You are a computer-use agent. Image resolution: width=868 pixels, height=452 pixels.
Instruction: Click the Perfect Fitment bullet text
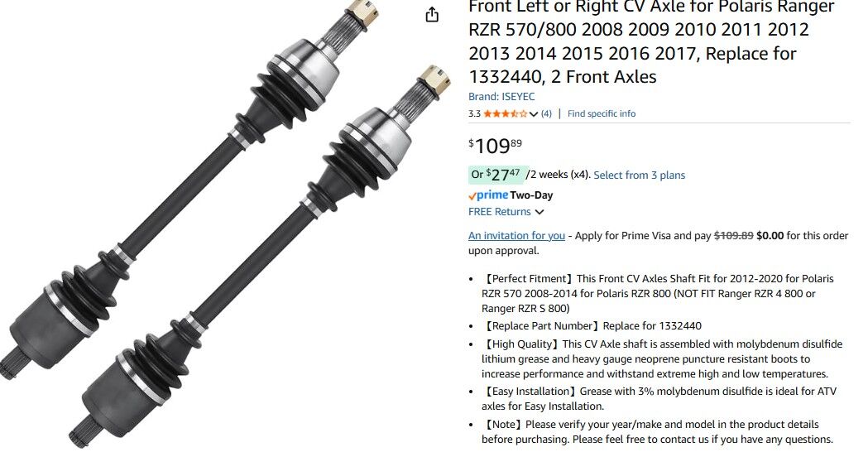coord(657,294)
